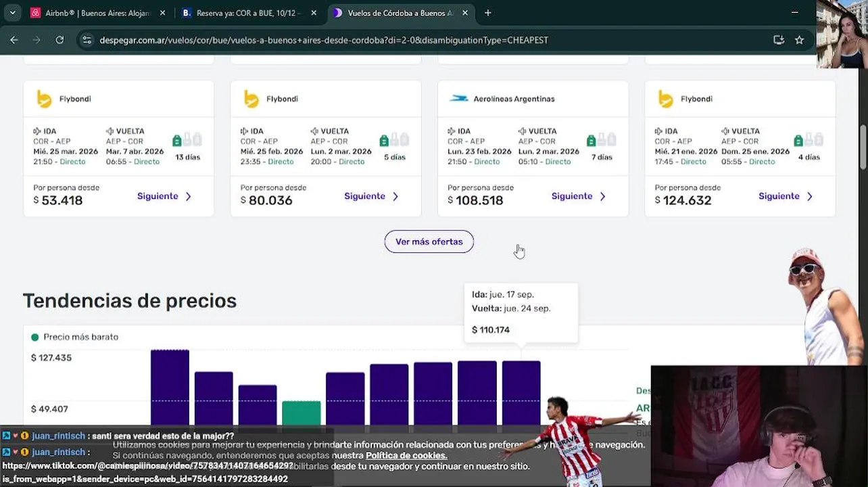This screenshot has height=487, width=868.
Task: Switch to the Airbnb Buenos Aires tab
Action: [x=97, y=13]
